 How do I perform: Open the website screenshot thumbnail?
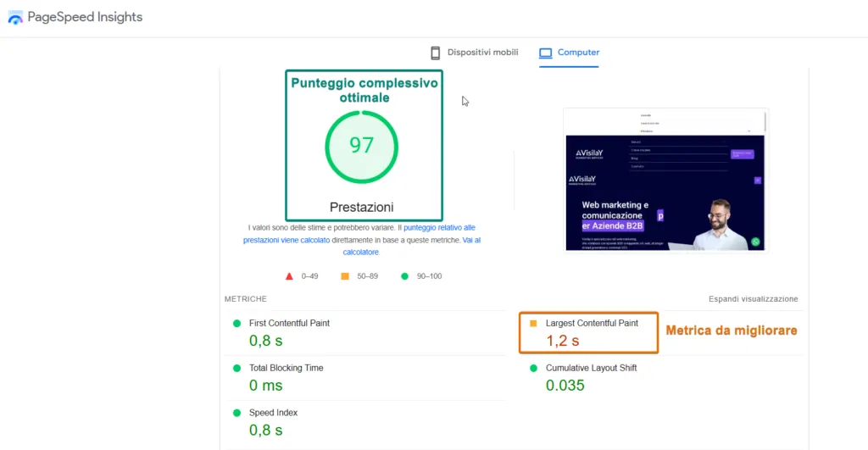(665, 180)
